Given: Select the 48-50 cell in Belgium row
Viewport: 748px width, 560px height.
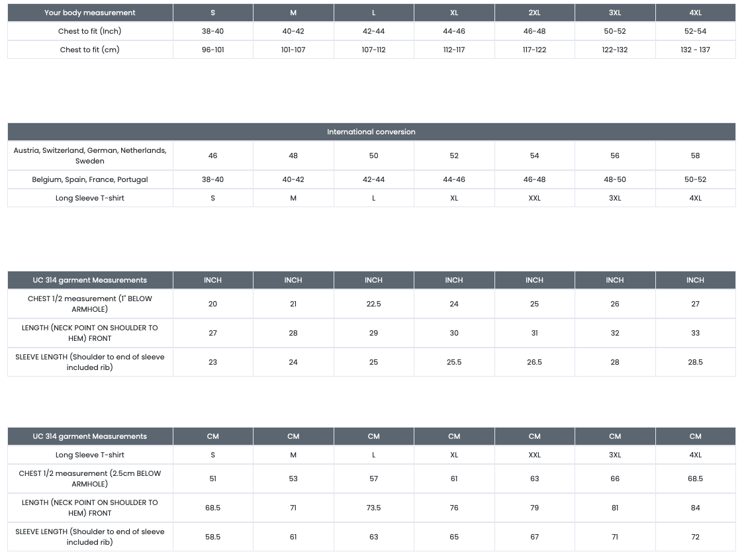Looking at the screenshot, I should coord(615,179).
